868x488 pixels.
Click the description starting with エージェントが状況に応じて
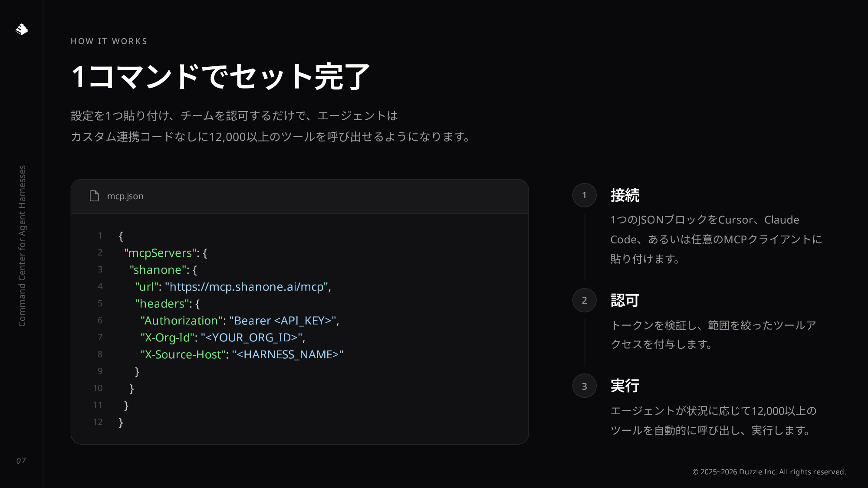pyautogui.click(x=713, y=420)
